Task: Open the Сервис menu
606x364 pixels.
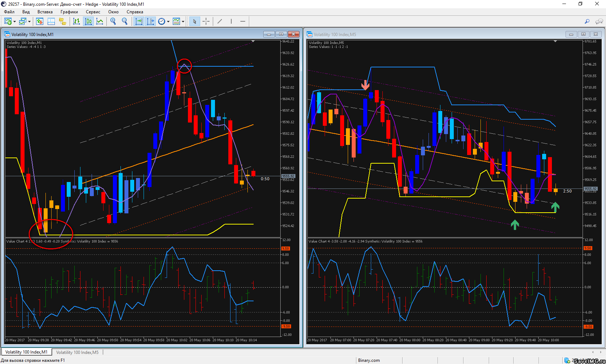Action: pos(93,12)
